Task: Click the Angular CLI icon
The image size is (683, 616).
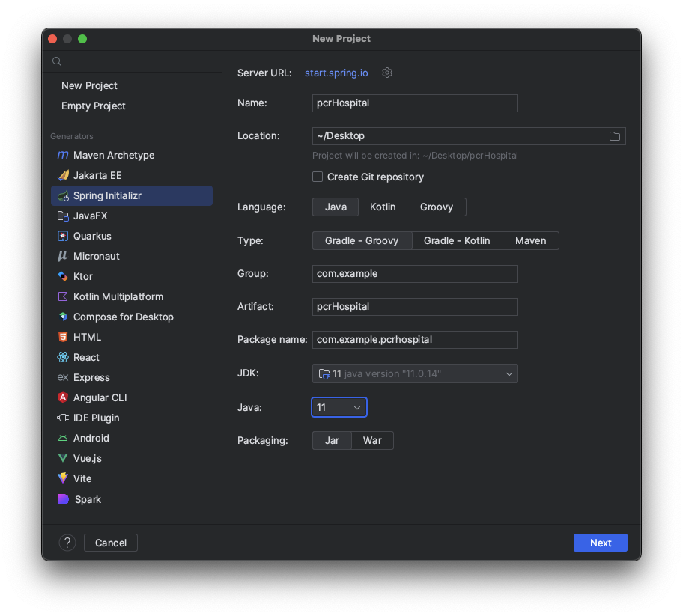Action: (x=63, y=397)
